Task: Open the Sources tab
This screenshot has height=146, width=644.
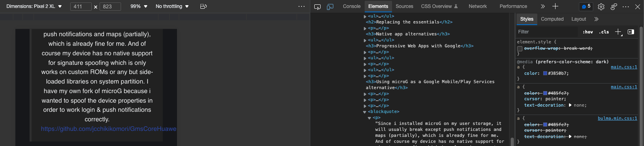Action: click(x=404, y=6)
